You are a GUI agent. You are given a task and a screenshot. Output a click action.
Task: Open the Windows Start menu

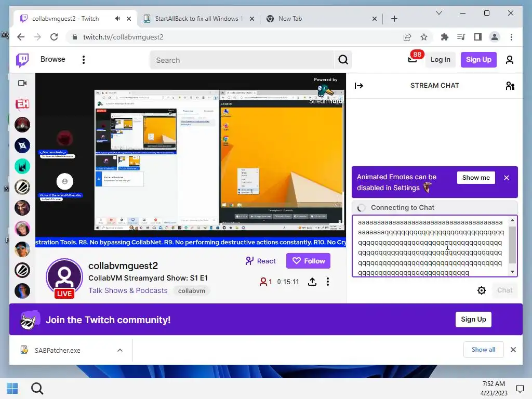tap(12, 389)
